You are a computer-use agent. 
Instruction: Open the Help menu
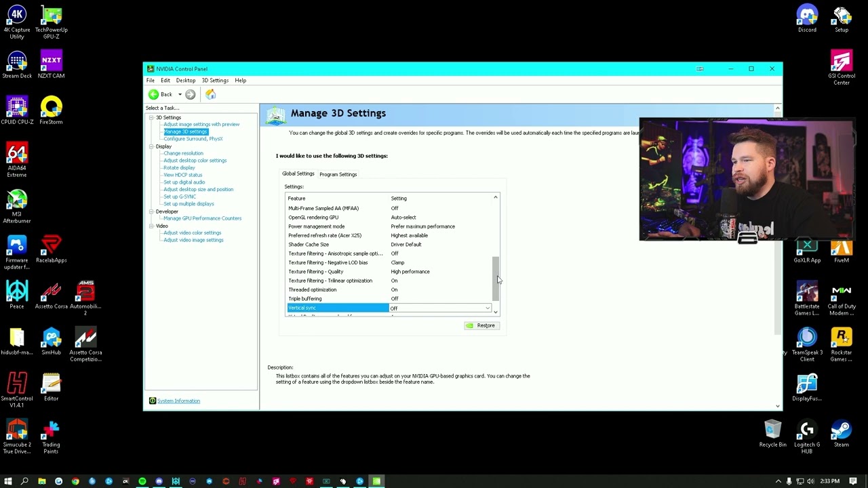coord(241,80)
